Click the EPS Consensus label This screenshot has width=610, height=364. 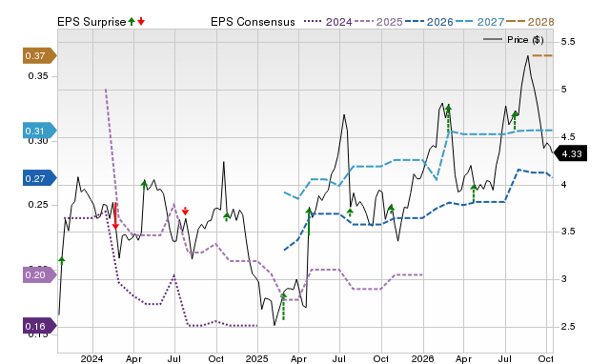(x=253, y=22)
